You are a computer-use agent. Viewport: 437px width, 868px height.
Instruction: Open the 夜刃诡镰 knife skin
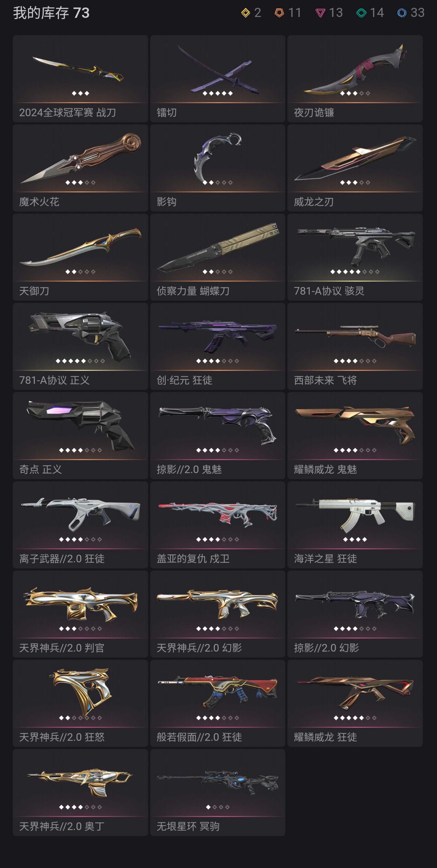coord(355,79)
